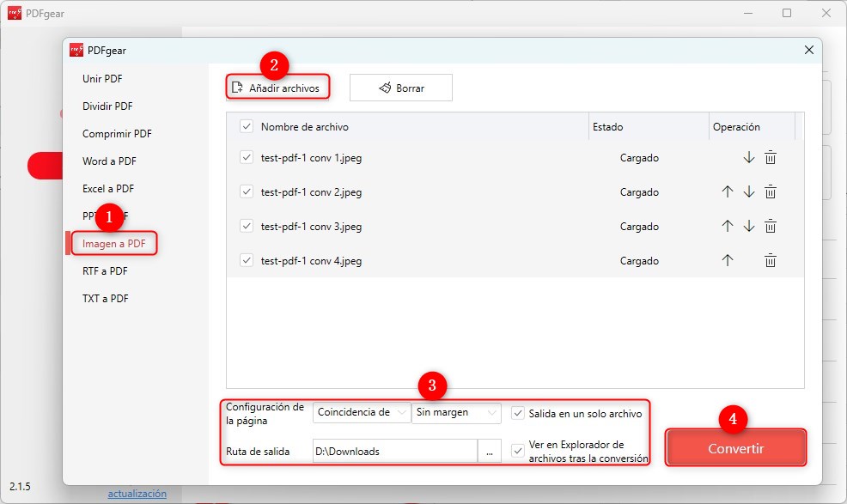
Task: Open Dividir PDF tool
Action: (107, 106)
